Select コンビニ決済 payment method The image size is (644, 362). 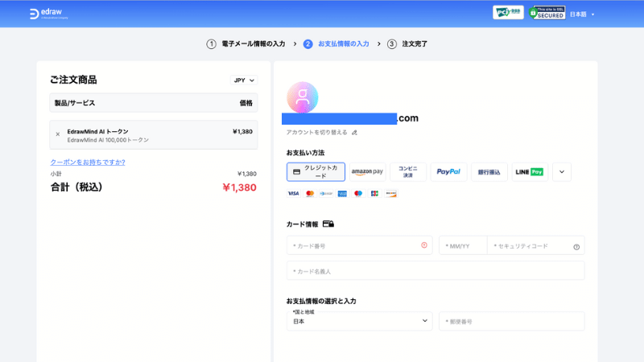click(x=408, y=172)
